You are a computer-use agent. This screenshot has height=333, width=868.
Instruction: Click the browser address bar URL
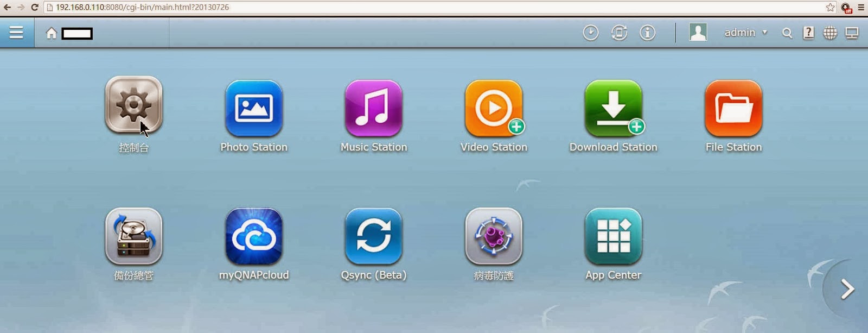(142, 7)
